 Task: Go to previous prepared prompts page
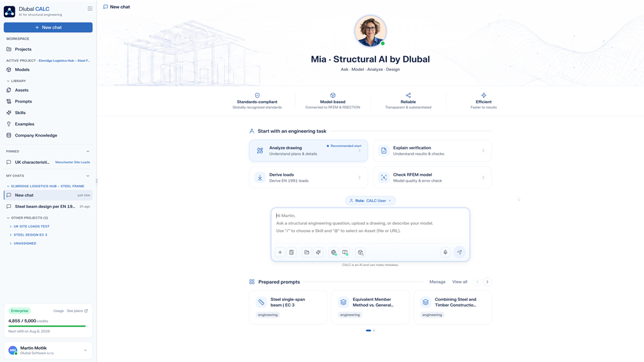477,282
